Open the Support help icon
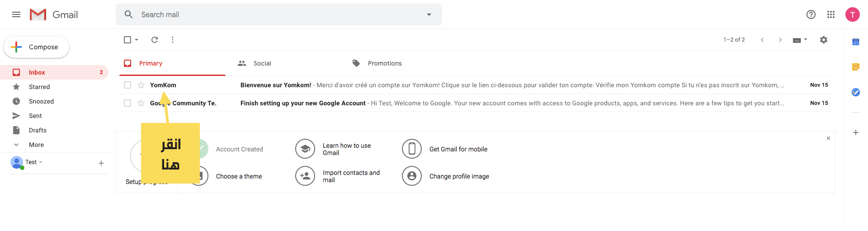 [x=811, y=14]
